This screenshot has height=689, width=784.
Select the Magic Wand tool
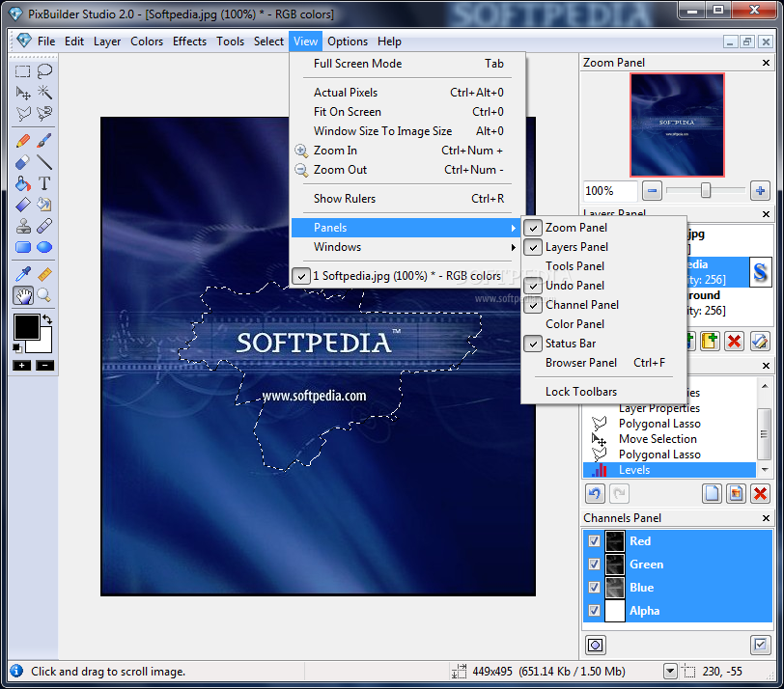click(44, 93)
